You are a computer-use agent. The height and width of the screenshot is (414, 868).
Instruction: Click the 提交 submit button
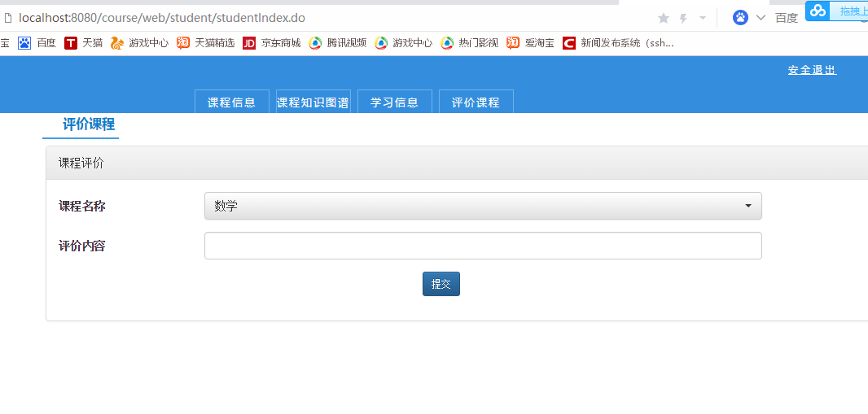pos(441,284)
